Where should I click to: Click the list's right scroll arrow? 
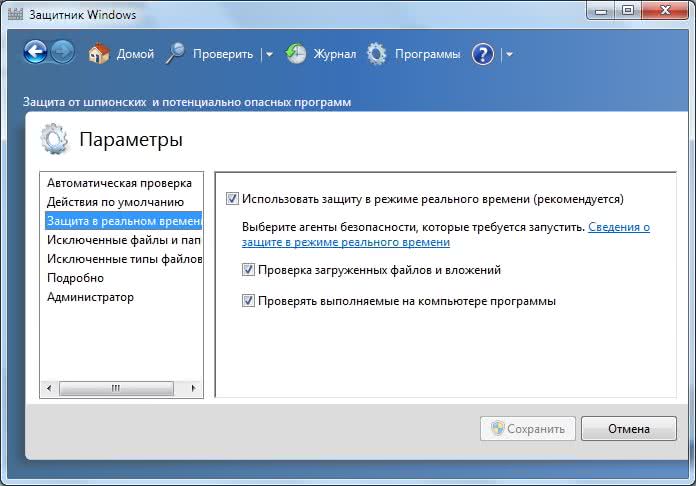coord(194,388)
